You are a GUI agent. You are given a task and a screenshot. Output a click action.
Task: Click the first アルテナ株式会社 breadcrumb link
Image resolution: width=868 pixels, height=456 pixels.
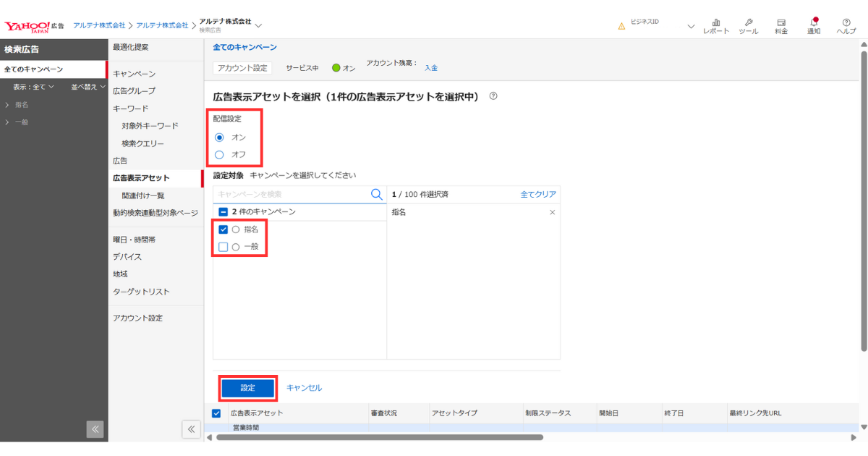[98, 25]
